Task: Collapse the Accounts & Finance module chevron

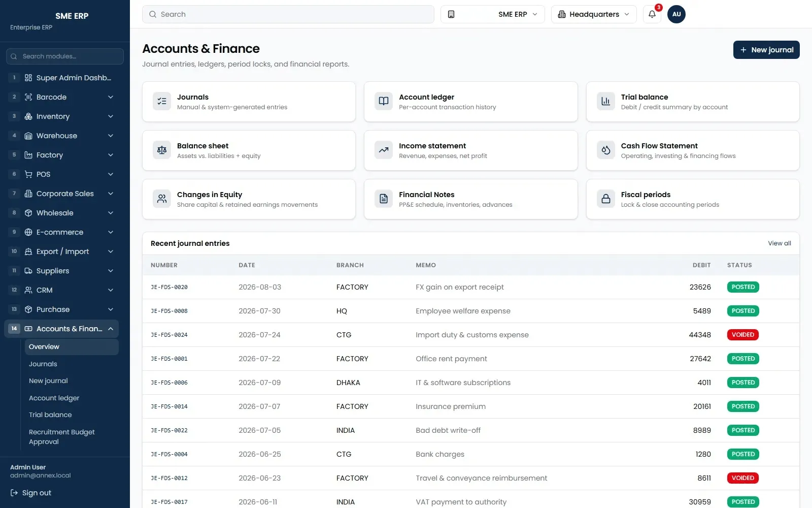Action: tap(111, 329)
